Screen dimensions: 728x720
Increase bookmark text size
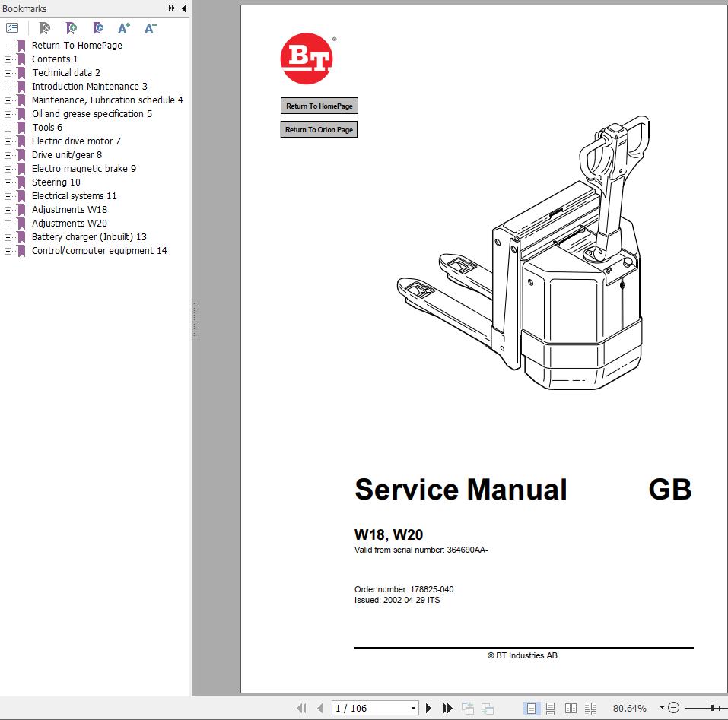(x=122, y=27)
